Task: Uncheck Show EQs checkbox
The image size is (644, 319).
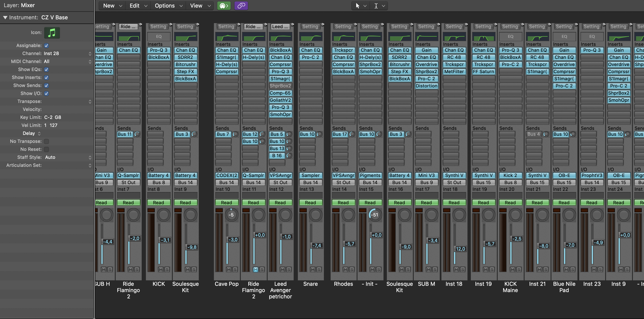Action: point(46,70)
